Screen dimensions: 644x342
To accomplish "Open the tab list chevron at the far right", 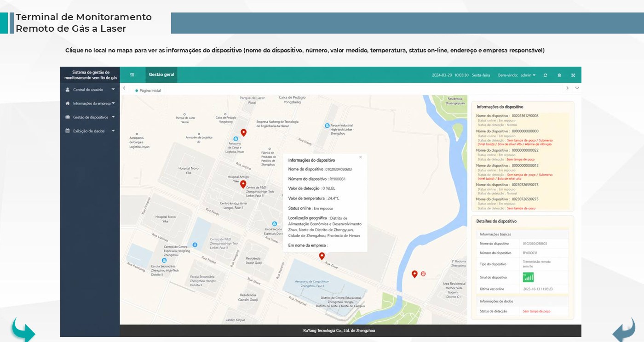I will click(x=577, y=88).
